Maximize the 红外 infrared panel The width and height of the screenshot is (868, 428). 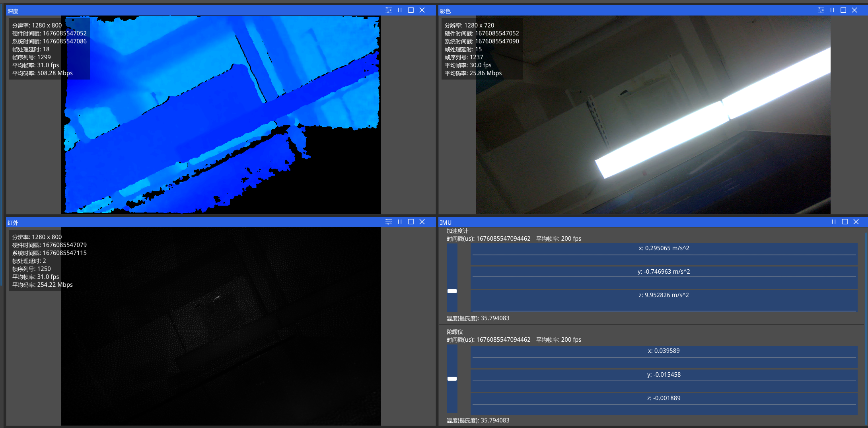click(411, 222)
